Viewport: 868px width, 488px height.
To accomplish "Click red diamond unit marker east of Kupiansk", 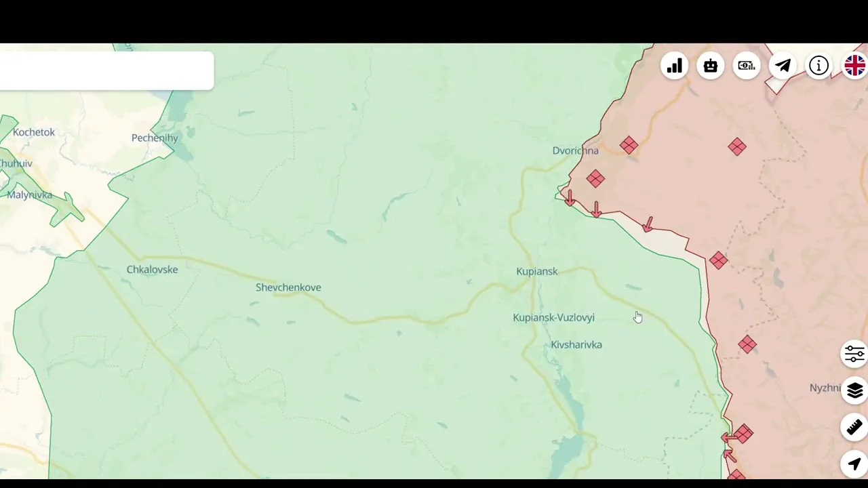I will click(718, 261).
